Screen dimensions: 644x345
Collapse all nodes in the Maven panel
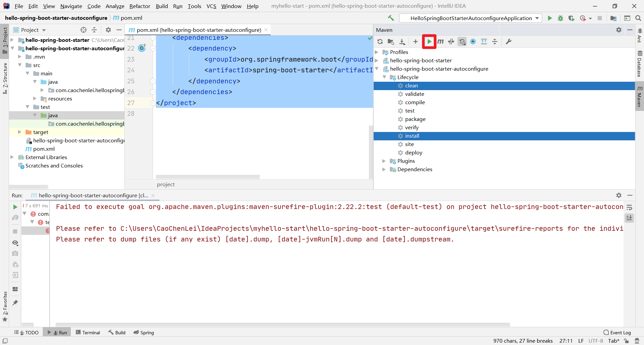pos(495,42)
